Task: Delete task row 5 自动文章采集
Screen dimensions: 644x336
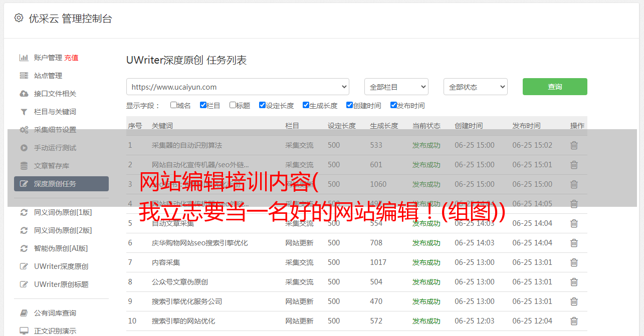Action: [574, 223]
